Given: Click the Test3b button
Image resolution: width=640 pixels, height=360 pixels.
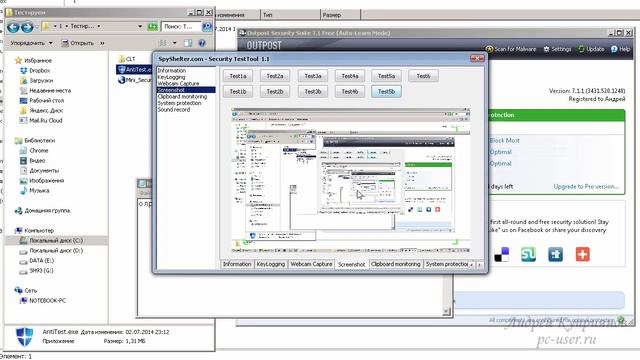Looking at the screenshot, I should [x=313, y=91].
